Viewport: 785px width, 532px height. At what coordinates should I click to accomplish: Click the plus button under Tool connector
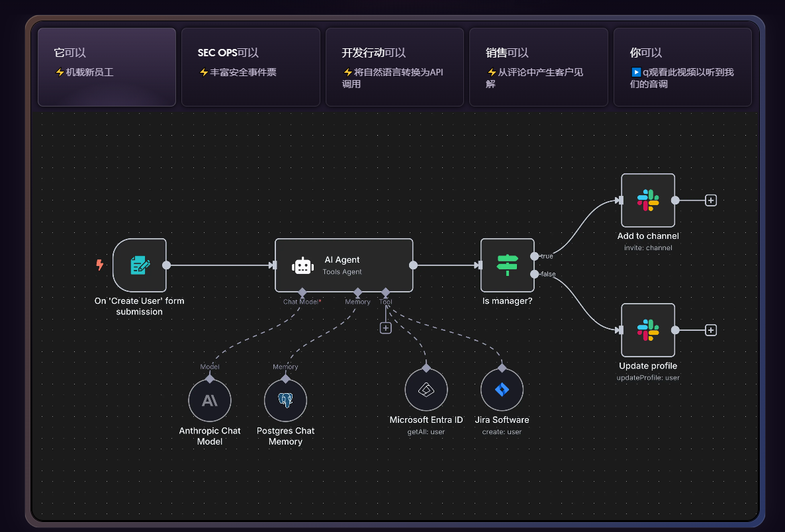(386, 328)
